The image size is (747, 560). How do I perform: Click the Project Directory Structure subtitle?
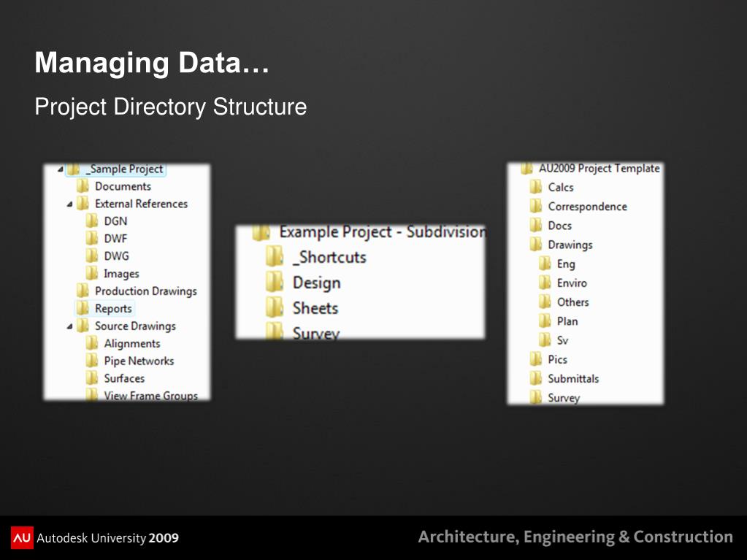pos(171,107)
